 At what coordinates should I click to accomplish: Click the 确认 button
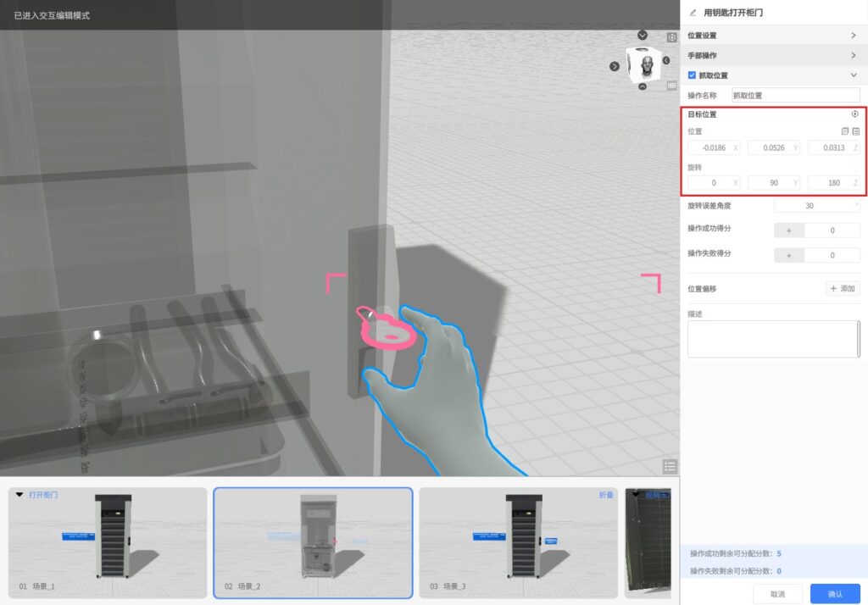[x=835, y=594]
